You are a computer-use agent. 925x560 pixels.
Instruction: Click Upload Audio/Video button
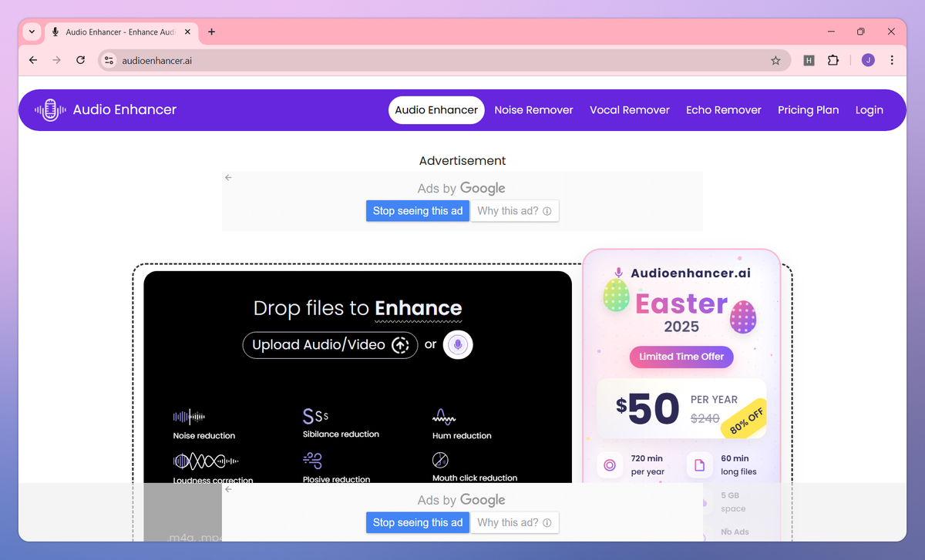(330, 345)
